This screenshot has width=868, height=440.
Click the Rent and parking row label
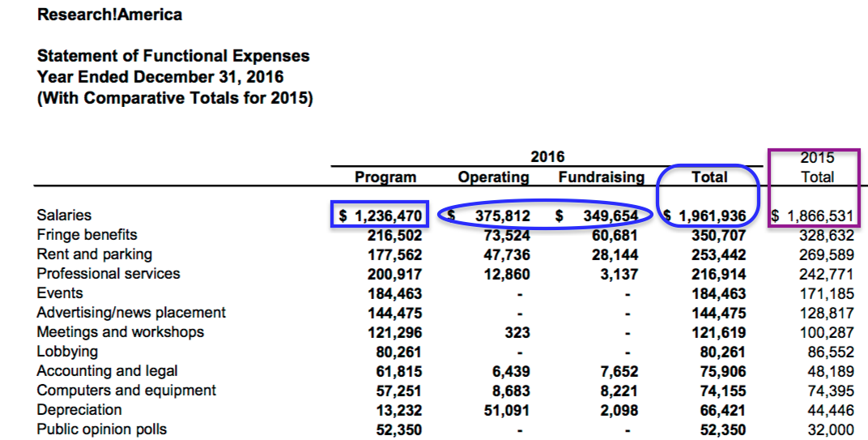tap(95, 254)
